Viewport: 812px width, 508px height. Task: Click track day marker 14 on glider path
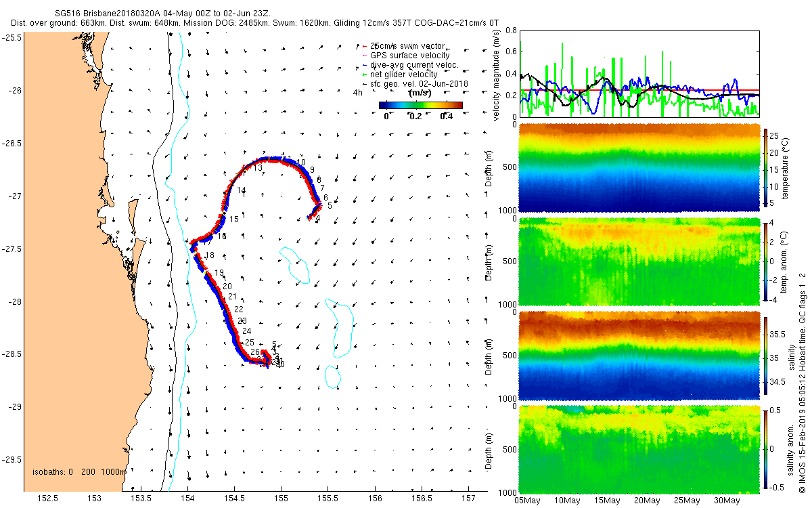tap(242, 190)
